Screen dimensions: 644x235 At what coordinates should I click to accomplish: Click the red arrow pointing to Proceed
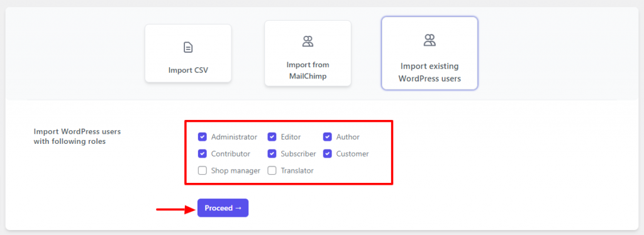click(x=175, y=210)
